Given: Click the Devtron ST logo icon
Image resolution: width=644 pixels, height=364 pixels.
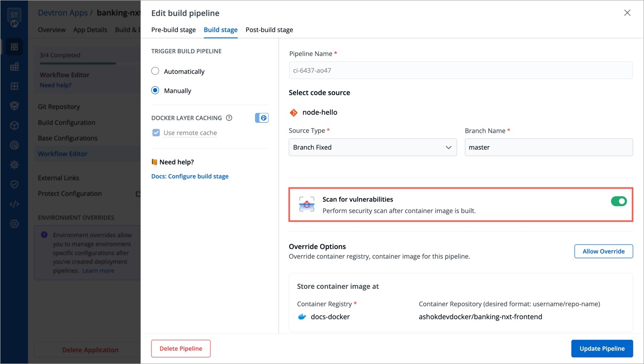Looking at the screenshot, I should point(14,17).
